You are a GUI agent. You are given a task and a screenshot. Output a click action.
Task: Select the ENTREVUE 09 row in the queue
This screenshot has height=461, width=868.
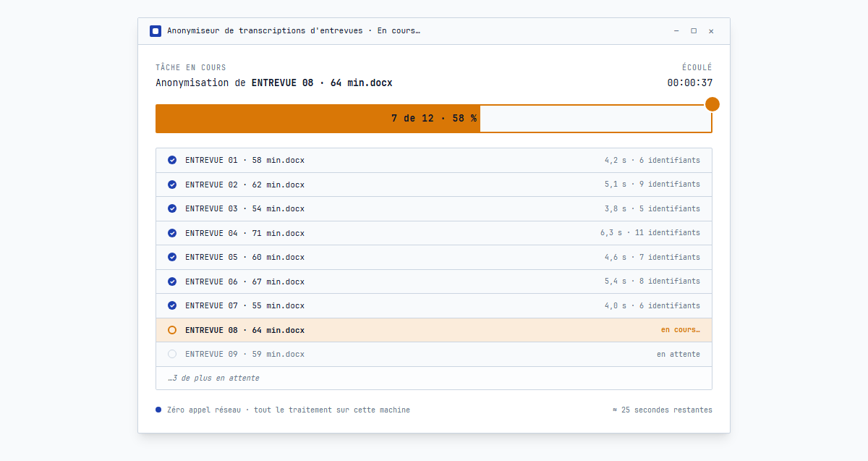434,354
